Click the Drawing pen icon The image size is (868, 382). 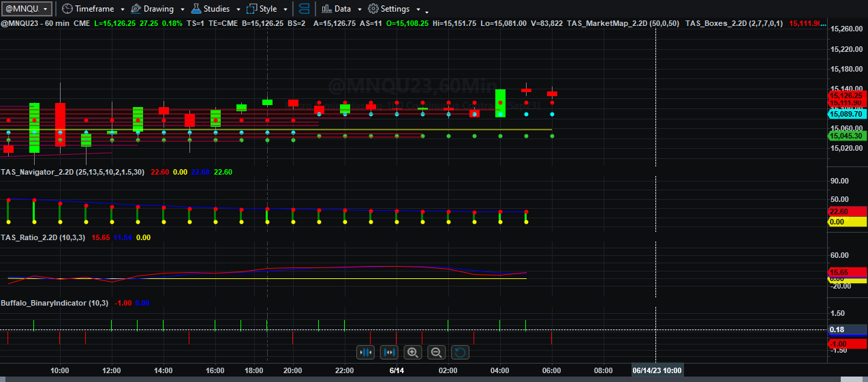[136, 9]
